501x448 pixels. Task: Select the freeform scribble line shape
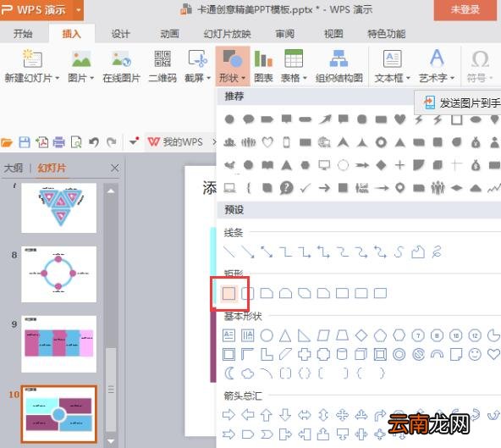[437, 252]
